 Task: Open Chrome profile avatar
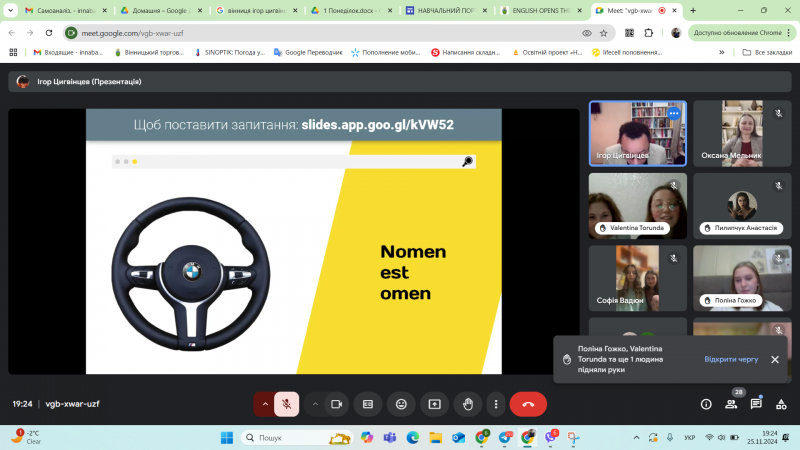pos(676,33)
